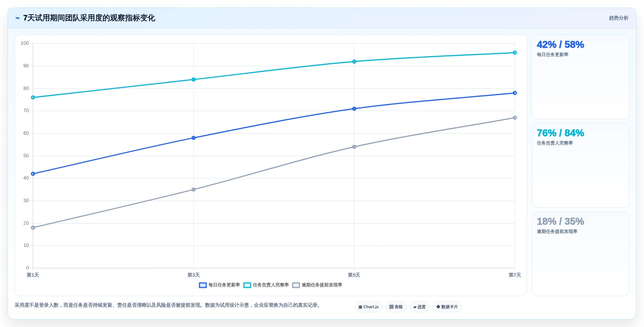
Task: Select the Chart.js tag chip
Action: pos(369,307)
